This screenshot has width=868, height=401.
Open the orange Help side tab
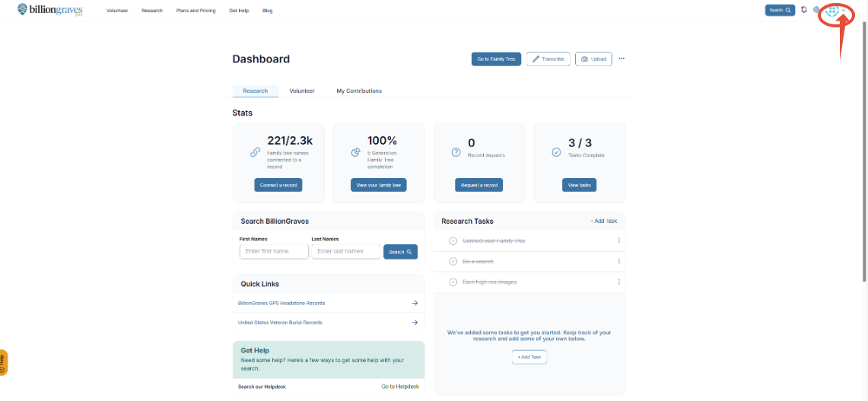tap(3, 363)
